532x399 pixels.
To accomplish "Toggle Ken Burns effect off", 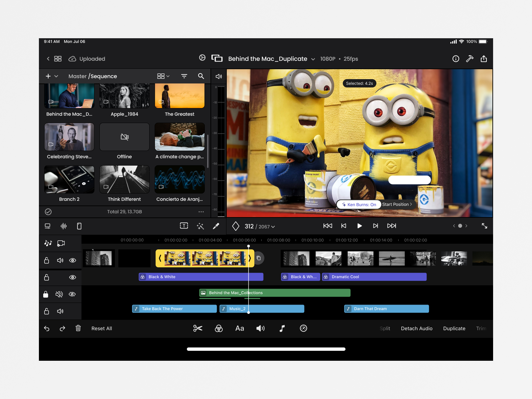I will tap(359, 204).
